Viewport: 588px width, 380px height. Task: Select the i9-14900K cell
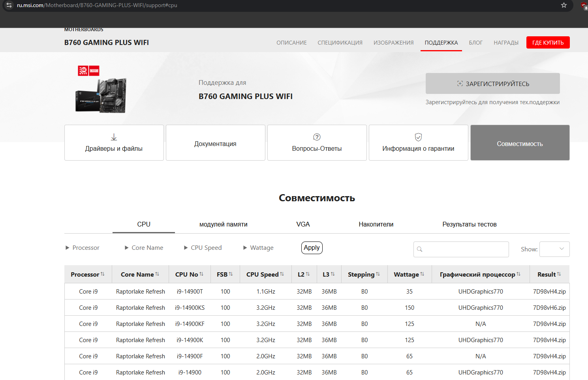[x=190, y=340]
